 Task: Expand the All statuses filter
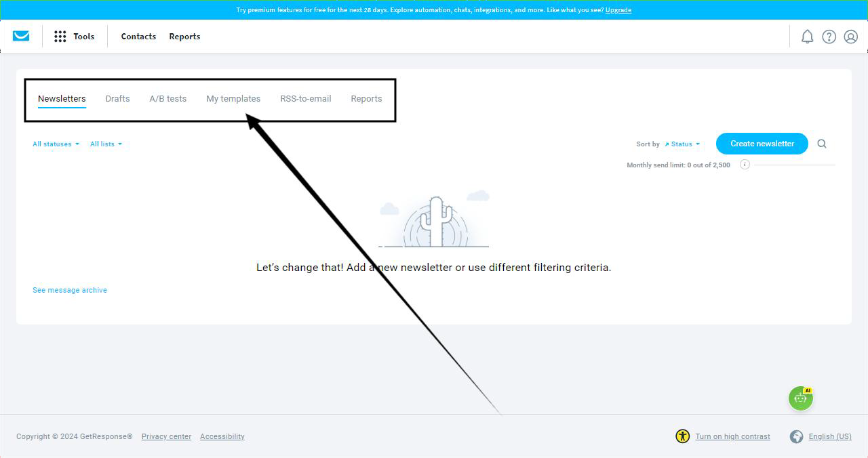[x=56, y=144]
